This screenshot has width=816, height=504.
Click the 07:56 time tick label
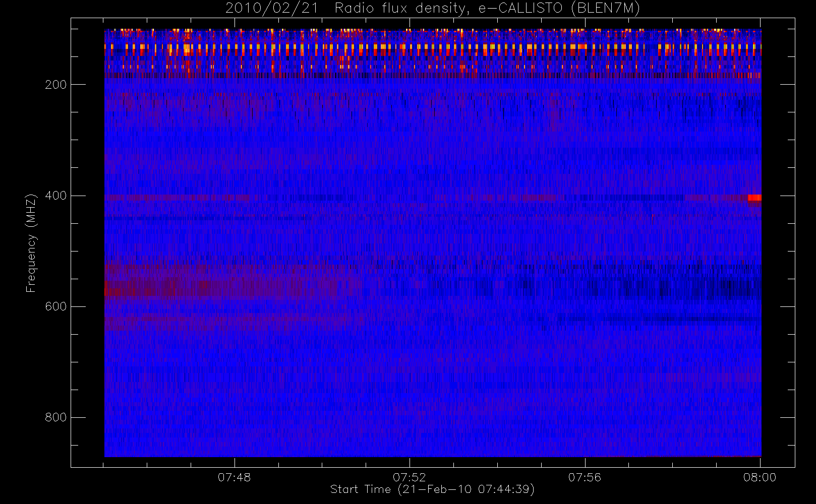point(585,477)
